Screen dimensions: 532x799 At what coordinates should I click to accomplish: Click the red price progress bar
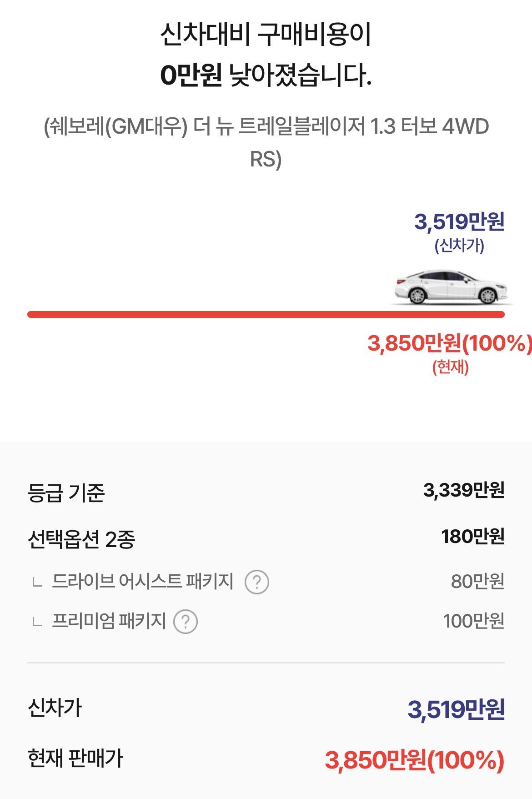pyautogui.click(x=266, y=314)
